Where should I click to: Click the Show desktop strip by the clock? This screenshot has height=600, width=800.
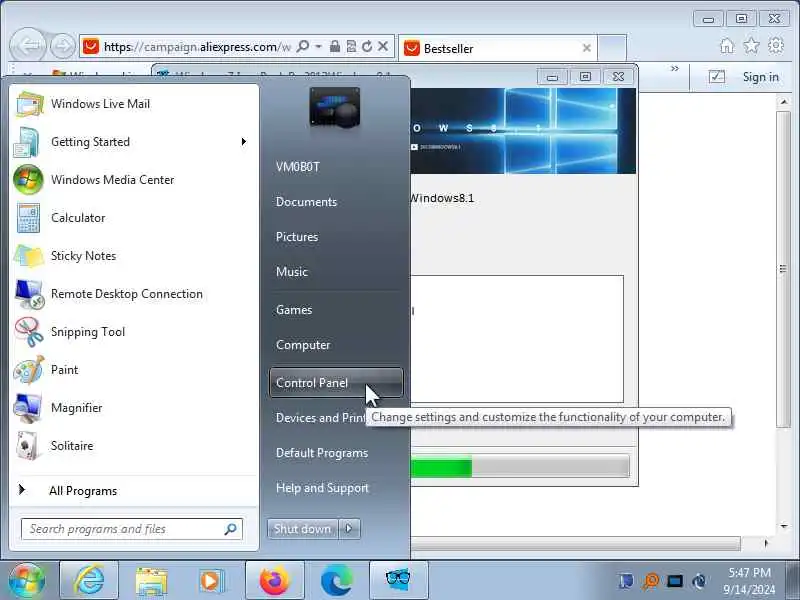793,581
